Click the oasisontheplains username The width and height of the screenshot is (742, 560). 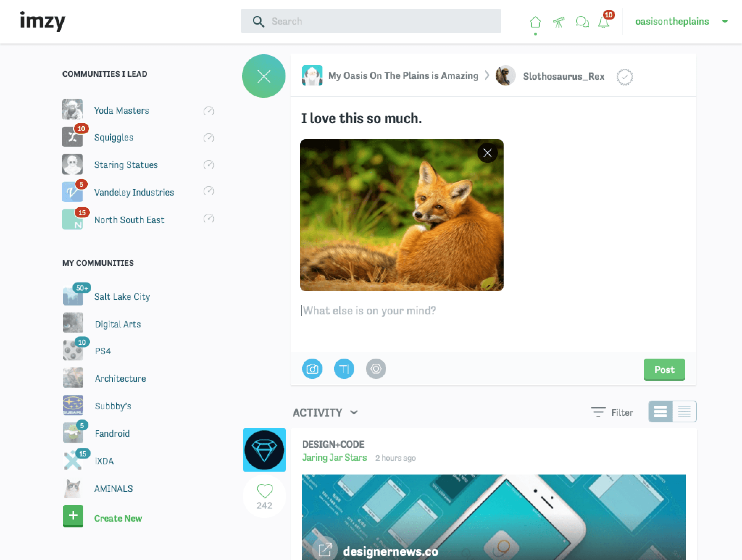click(x=672, y=21)
